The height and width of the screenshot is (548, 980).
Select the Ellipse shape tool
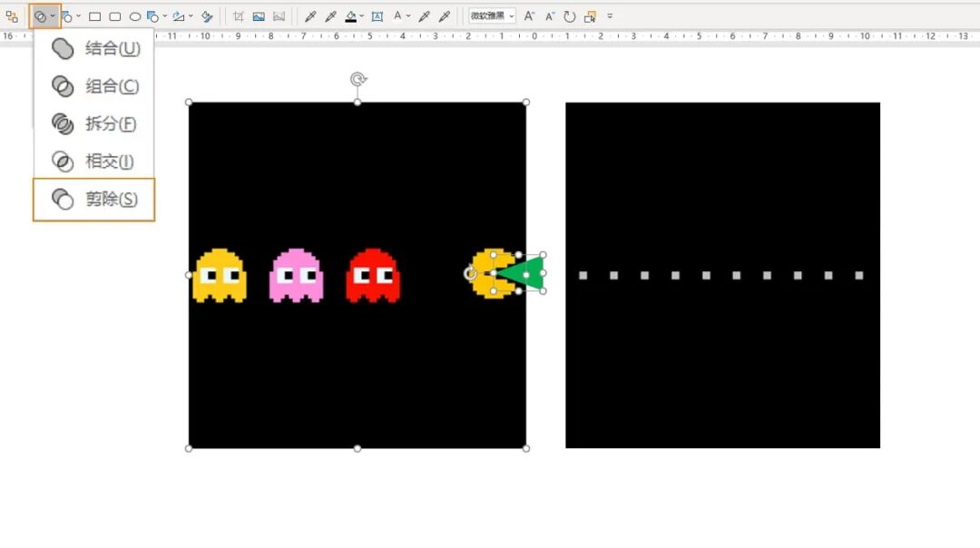tap(135, 17)
